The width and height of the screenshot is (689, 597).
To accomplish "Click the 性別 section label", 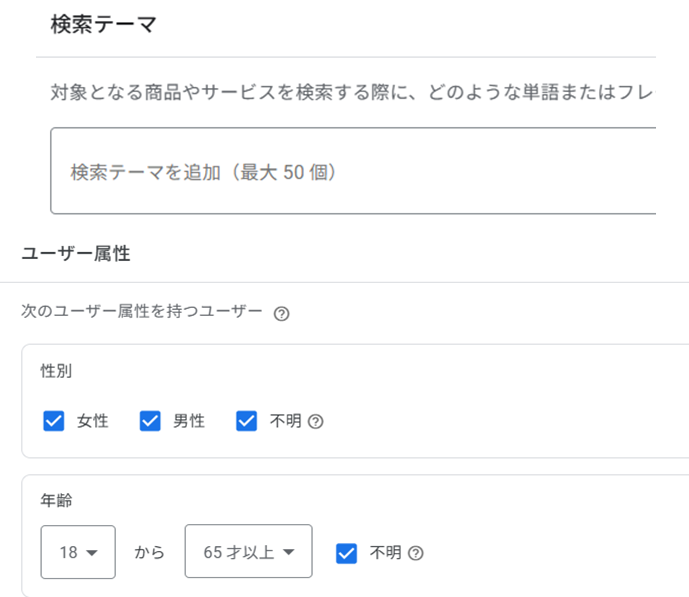I will (56, 371).
